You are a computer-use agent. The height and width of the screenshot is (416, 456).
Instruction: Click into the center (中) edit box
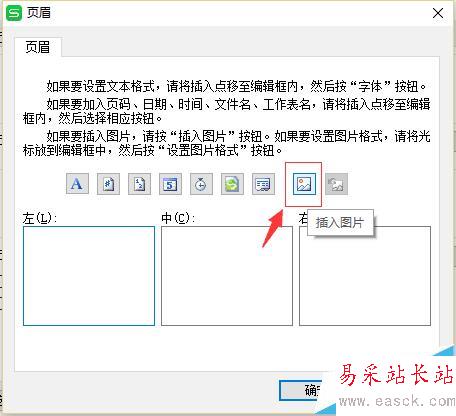pyautogui.click(x=227, y=276)
